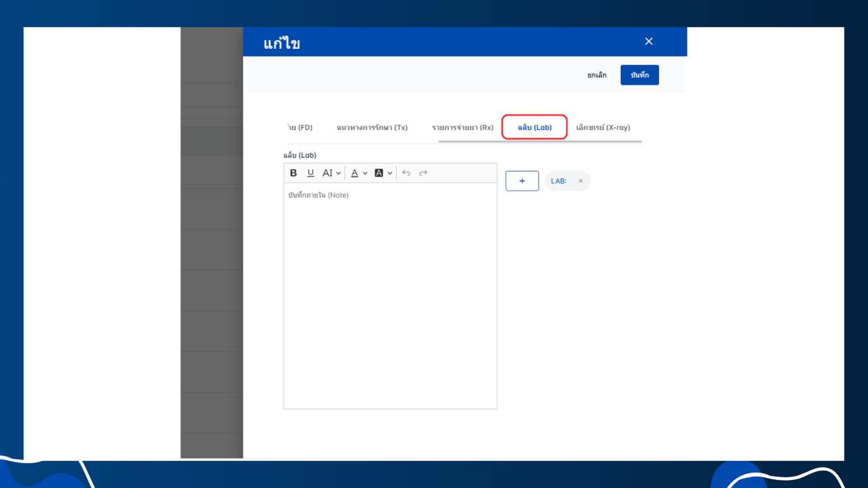Focus the บันทึกภายใน (Note) text area
This screenshot has width=868, height=488.
coord(391,296)
